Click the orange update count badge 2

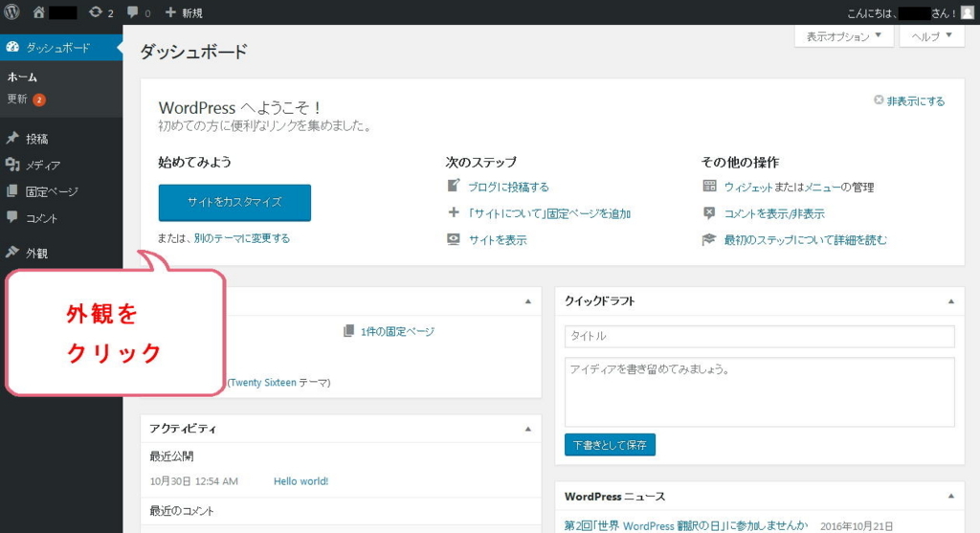(38, 100)
